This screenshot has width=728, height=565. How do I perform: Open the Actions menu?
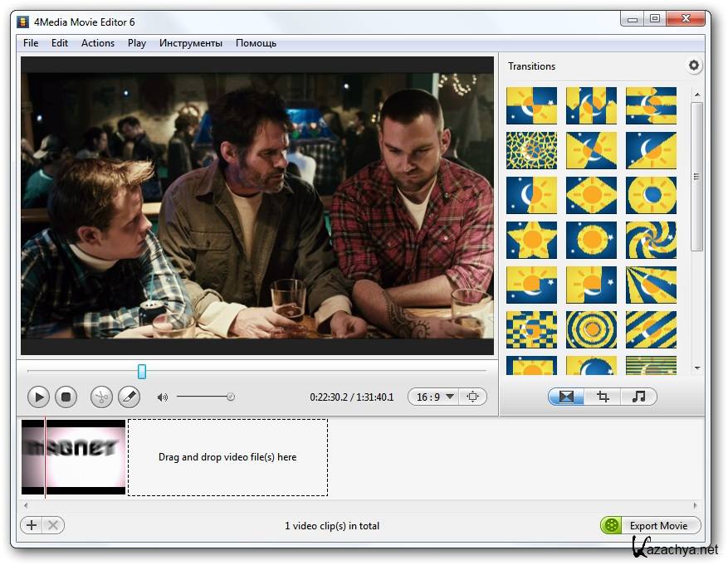(98, 43)
